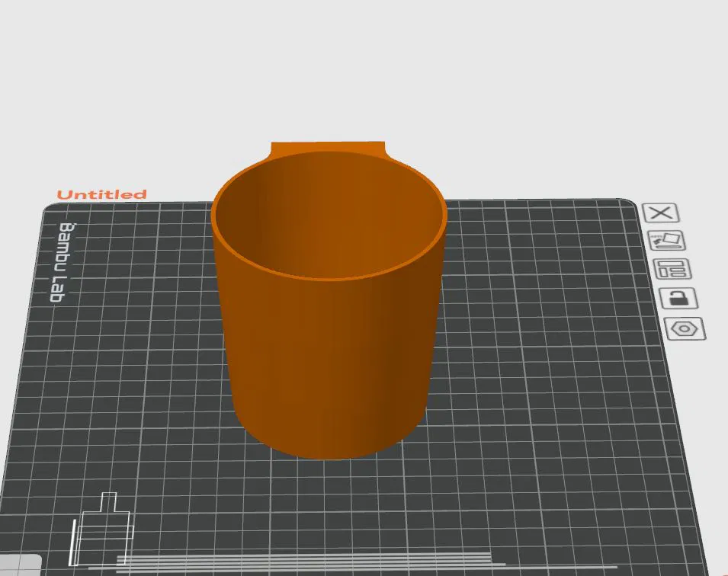Select the orange cup model body
Image resolution: width=728 pixels, height=576 pixels.
tap(329, 362)
